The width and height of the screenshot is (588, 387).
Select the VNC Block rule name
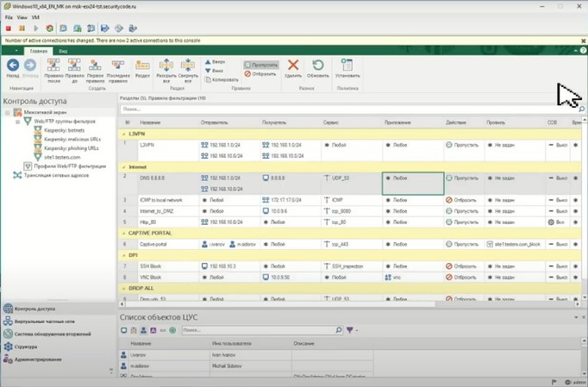click(x=150, y=278)
